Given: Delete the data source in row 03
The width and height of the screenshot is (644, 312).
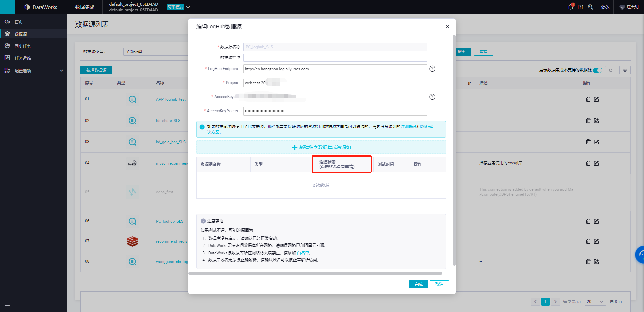Looking at the screenshot, I should click(588, 142).
